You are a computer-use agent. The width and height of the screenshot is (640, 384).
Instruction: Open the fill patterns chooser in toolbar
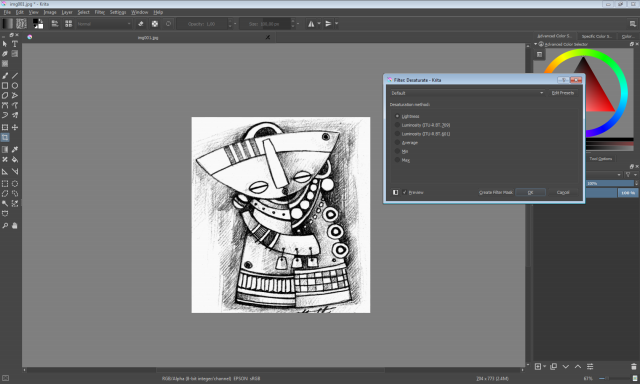click(21, 24)
